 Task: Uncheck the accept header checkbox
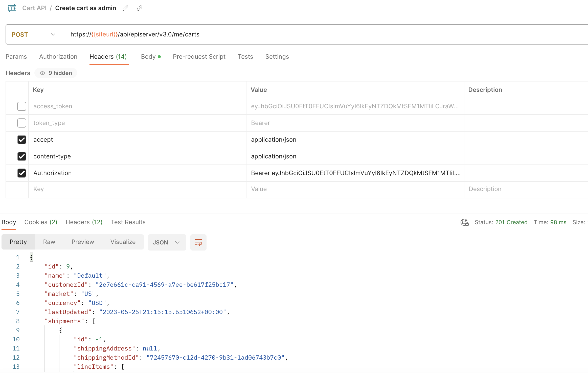(x=22, y=140)
